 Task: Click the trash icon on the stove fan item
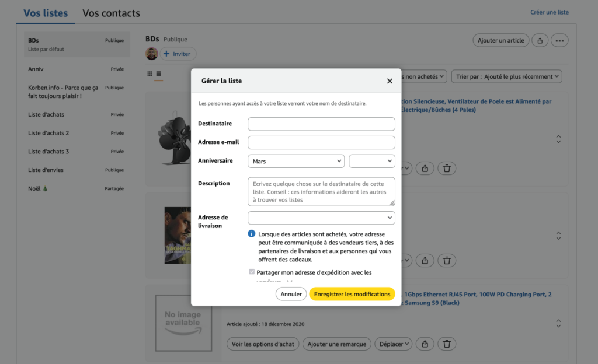pos(447,168)
